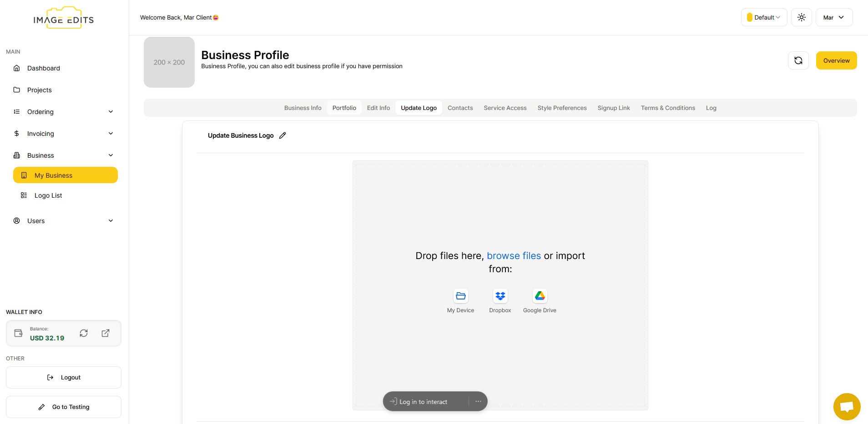The height and width of the screenshot is (424, 868).
Task: Import logo from Dropbox
Action: [500, 296]
